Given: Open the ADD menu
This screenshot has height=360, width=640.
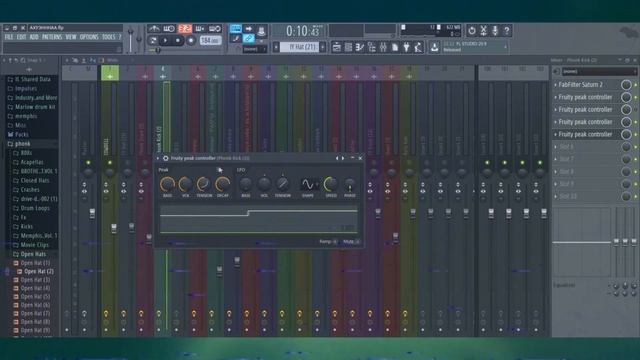Looking at the screenshot, I should click(x=34, y=37).
